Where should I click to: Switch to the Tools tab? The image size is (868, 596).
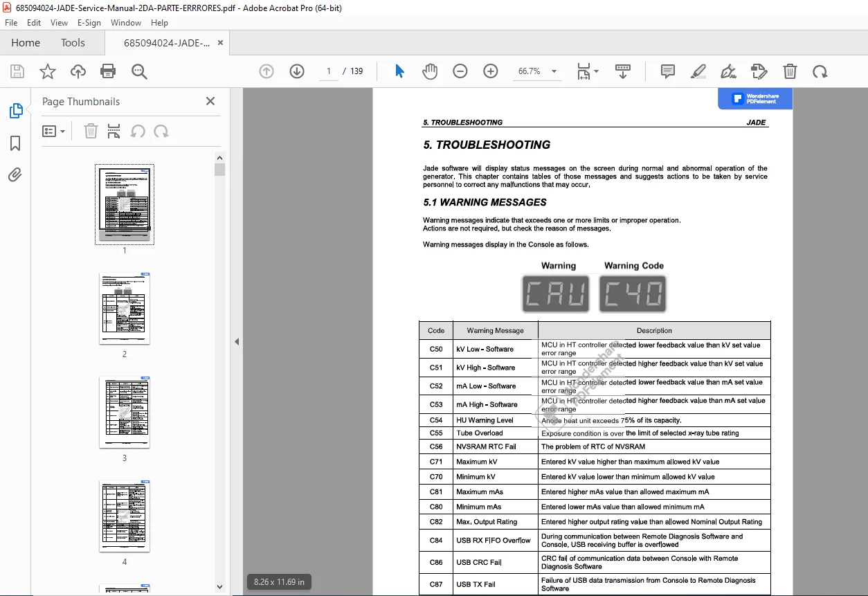[73, 43]
